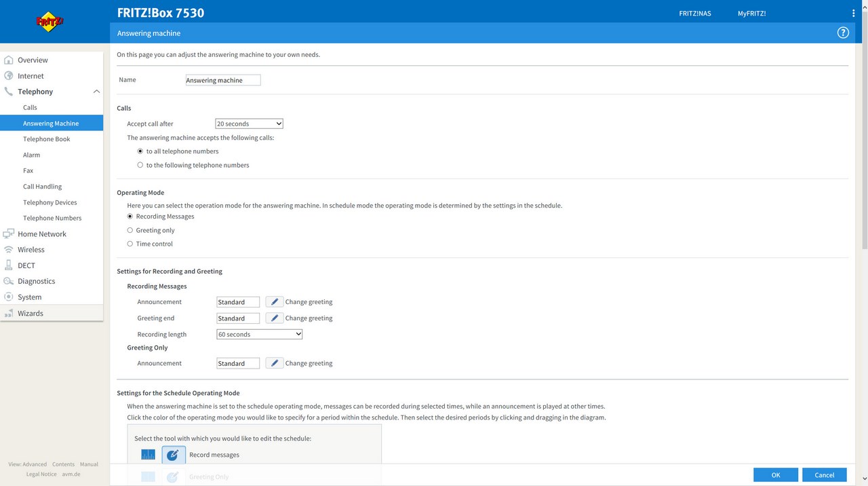Viewport: 868px width, 486px height.
Task: Collapse the Telephony menu chevron
Action: (96, 92)
